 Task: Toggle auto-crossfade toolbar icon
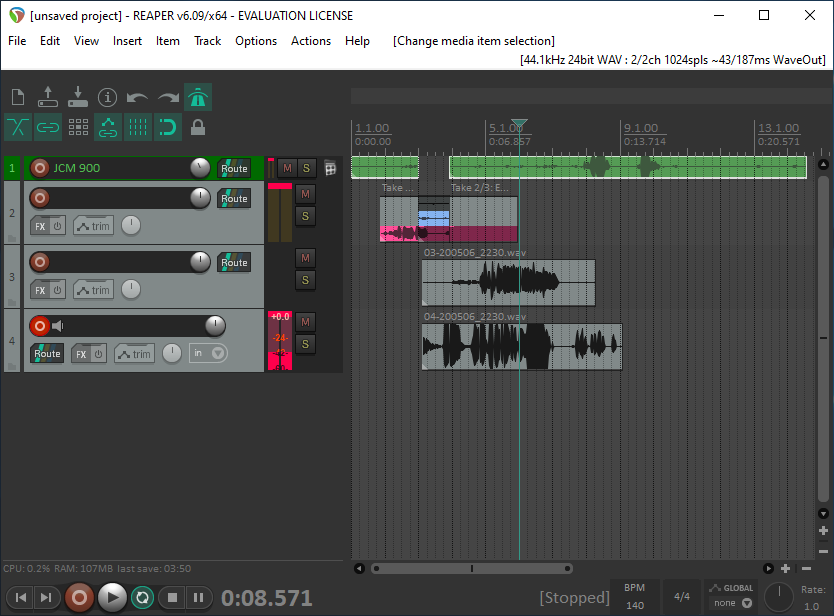(x=18, y=128)
